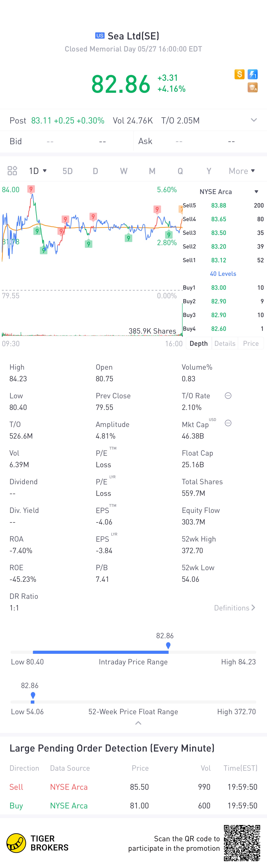Screen dimensions: 267x868
Task: Open the 1D timeframe dropdown
Action: click(38, 171)
